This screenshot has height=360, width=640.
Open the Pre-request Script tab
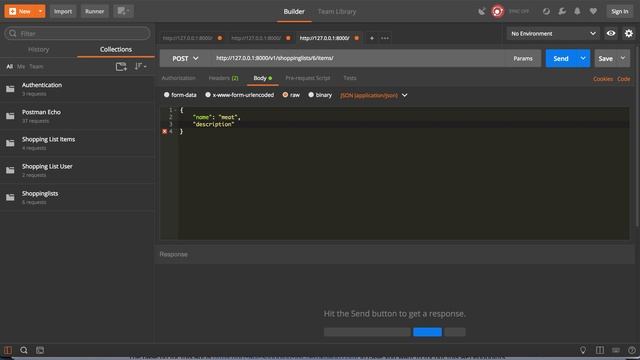(x=308, y=78)
